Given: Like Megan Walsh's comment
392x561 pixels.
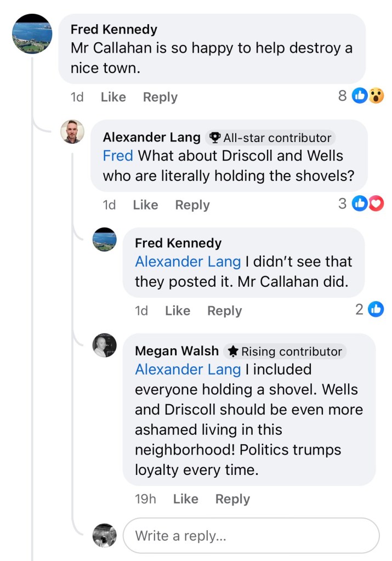Looking at the screenshot, I should click(x=185, y=499).
